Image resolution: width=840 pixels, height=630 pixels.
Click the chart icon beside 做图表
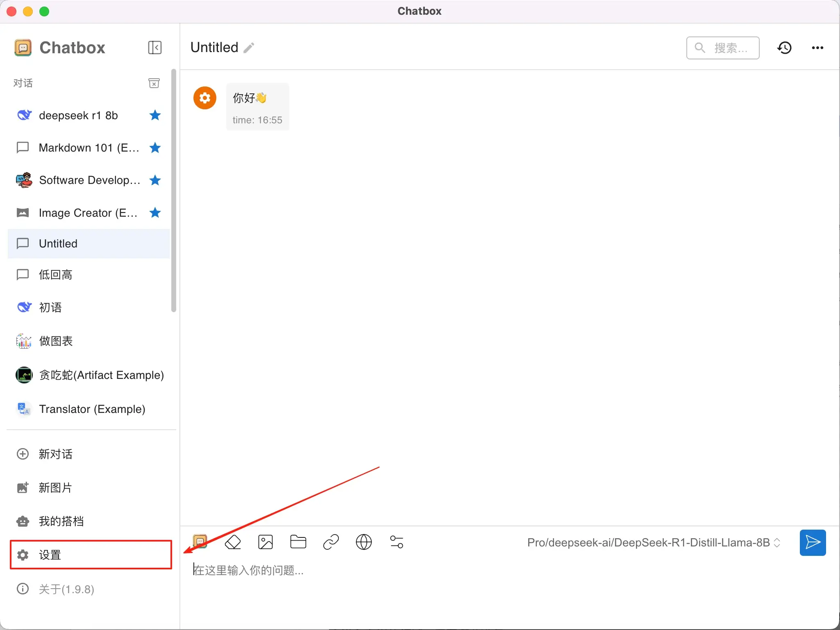click(23, 341)
